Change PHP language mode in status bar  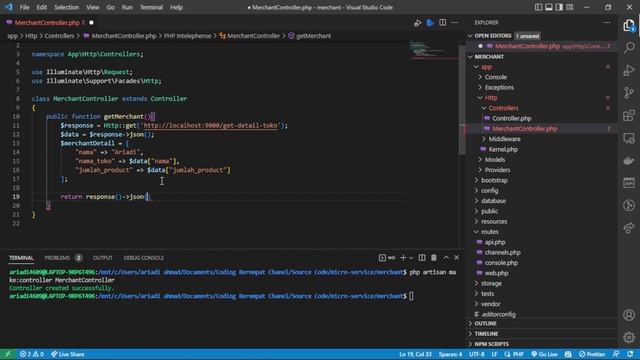518,354
